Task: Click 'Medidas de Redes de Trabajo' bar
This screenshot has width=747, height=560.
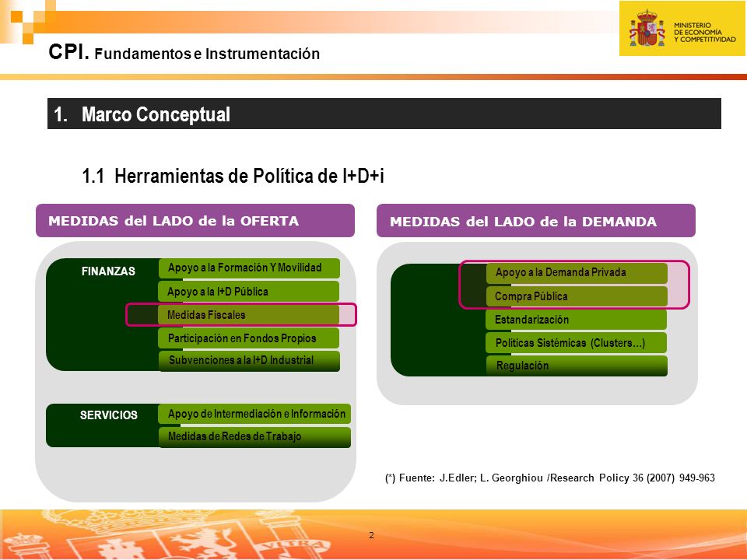Action: [x=254, y=437]
